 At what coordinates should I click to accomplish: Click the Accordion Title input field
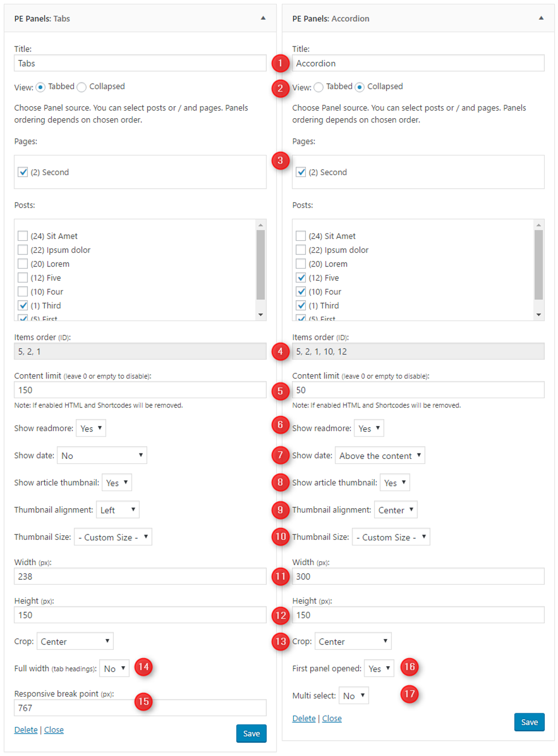pos(418,63)
